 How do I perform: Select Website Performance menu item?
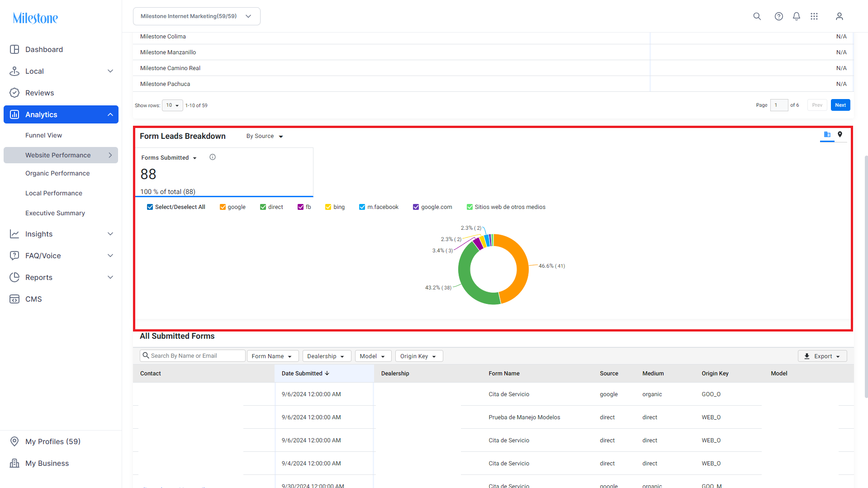[x=61, y=155]
